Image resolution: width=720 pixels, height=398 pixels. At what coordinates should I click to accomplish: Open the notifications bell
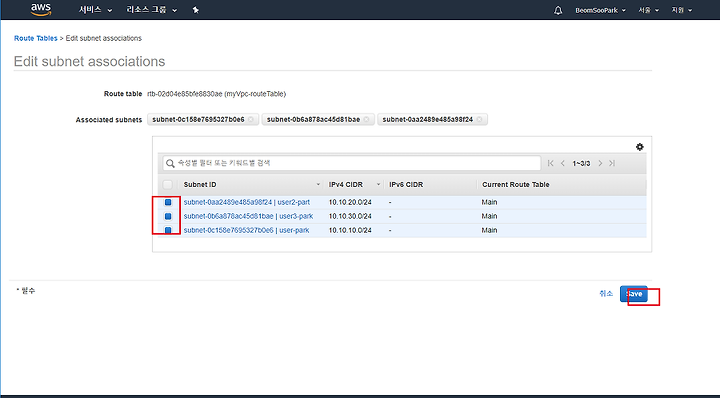point(558,10)
